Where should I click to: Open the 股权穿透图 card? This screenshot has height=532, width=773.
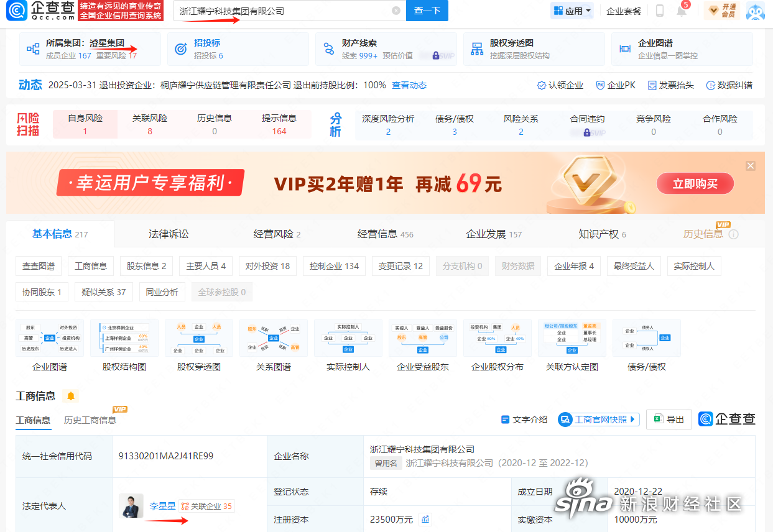(534, 49)
